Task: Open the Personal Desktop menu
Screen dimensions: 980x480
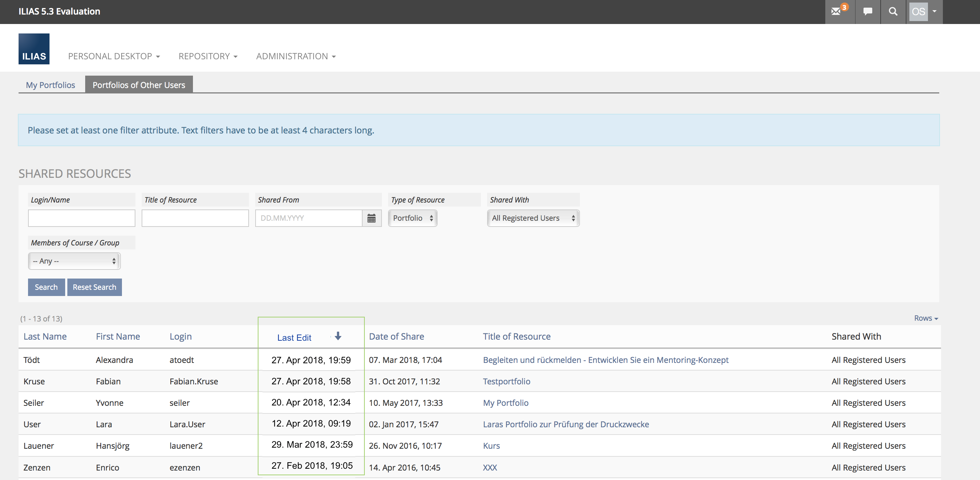Action: [114, 56]
